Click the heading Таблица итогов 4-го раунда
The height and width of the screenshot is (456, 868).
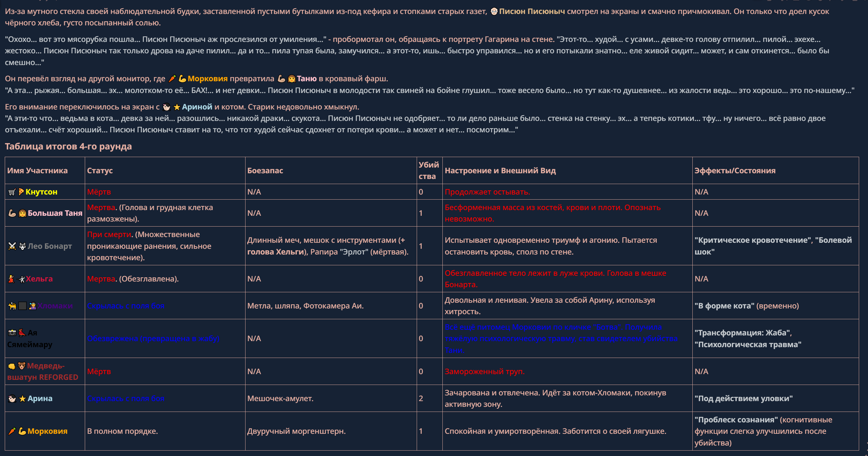68,146
